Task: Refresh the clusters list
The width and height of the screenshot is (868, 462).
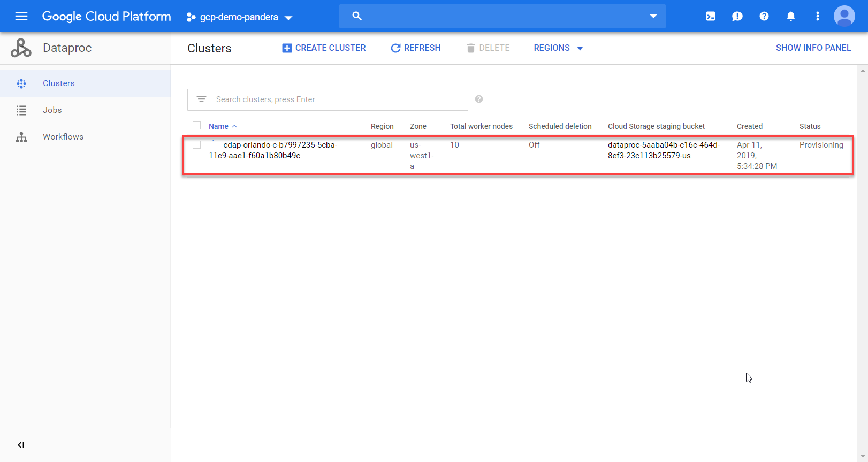Action: (x=416, y=48)
